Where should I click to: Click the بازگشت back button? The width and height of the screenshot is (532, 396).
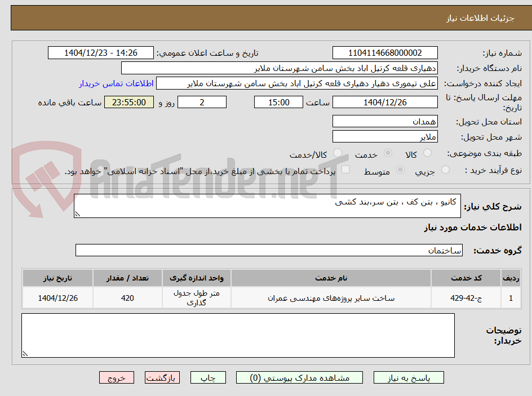tap(162, 377)
